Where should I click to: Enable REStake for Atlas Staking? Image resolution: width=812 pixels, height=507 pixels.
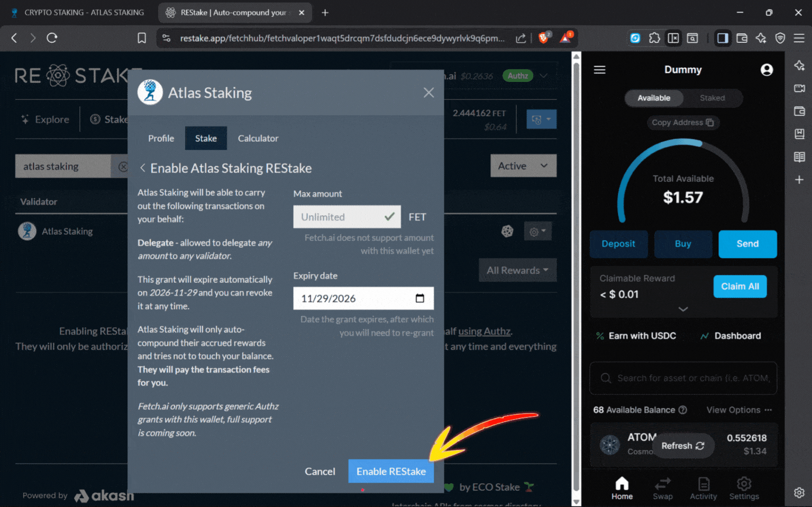(x=391, y=471)
